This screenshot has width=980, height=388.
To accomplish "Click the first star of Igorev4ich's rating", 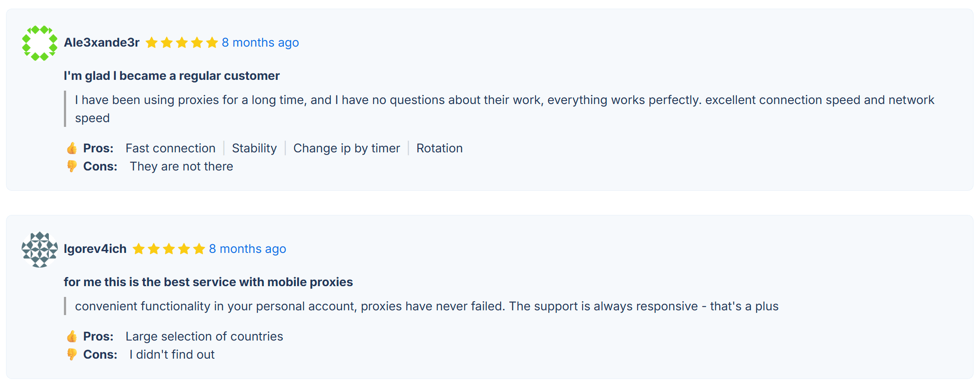I will 139,249.
